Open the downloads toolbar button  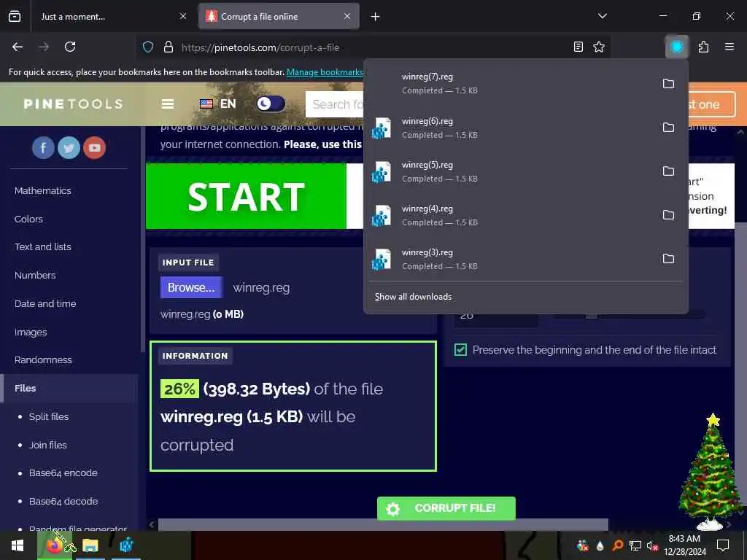click(x=676, y=47)
